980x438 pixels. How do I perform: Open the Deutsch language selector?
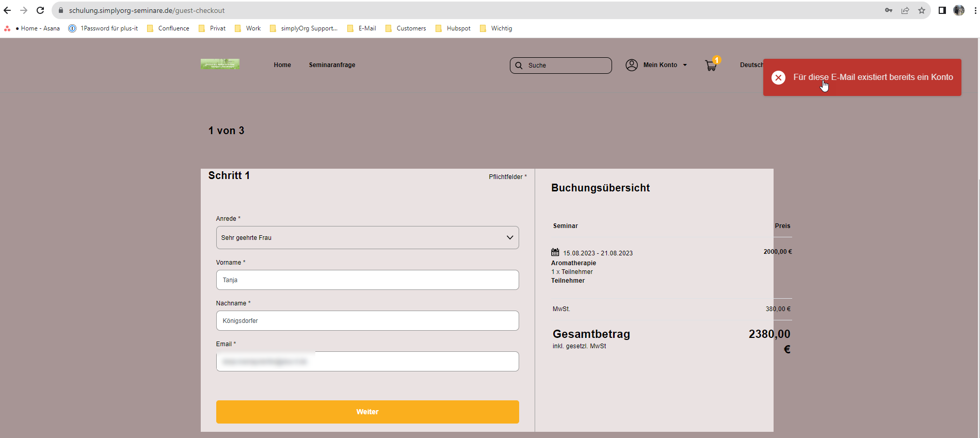coord(751,65)
